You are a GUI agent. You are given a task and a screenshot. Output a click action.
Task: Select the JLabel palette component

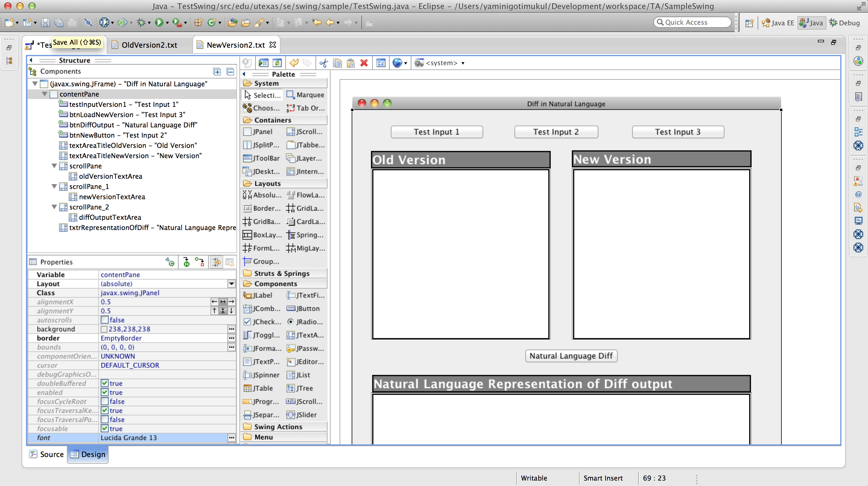pyautogui.click(x=258, y=295)
